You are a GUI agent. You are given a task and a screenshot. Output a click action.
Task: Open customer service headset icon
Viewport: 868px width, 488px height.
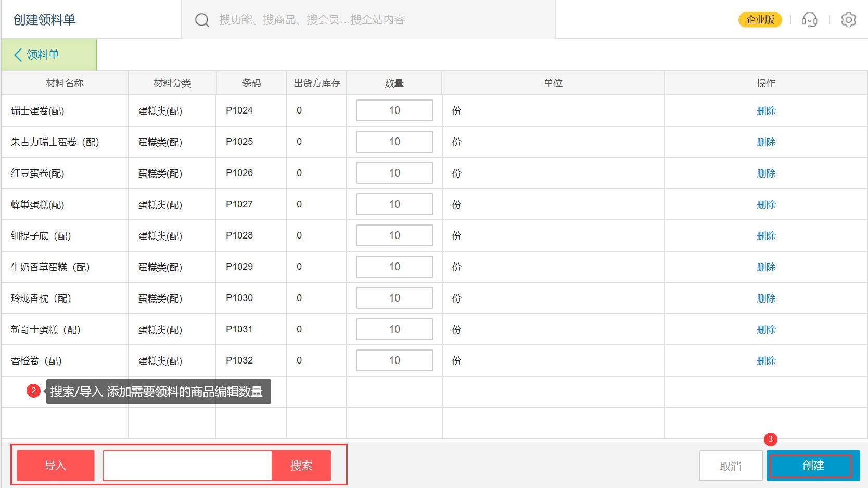[809, 20]
